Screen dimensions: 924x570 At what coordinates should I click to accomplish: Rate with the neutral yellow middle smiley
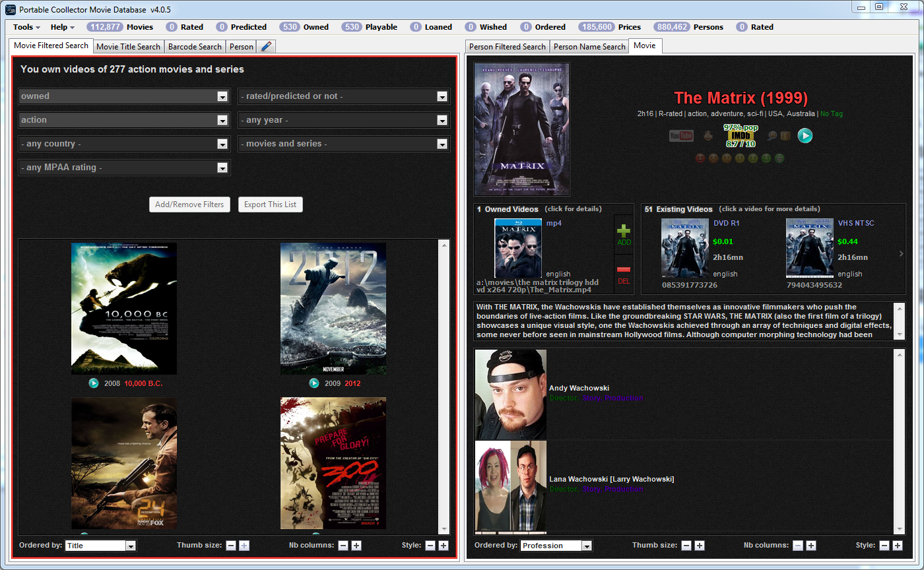click(740, 158)
